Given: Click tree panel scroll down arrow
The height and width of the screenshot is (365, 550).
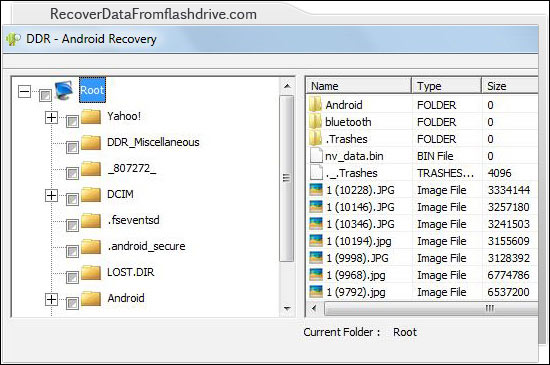Looking at the screenshot, I should [x=287, y=309].
